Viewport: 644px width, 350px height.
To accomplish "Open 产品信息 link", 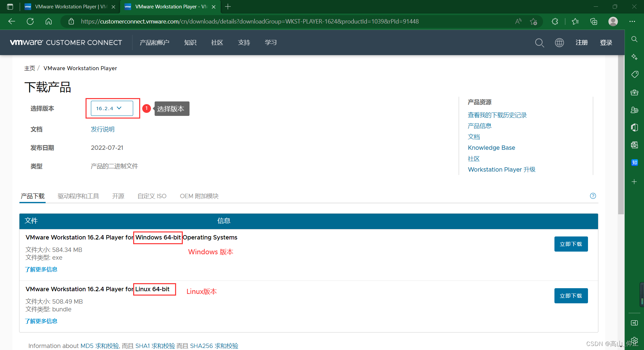I will [480, 126].
